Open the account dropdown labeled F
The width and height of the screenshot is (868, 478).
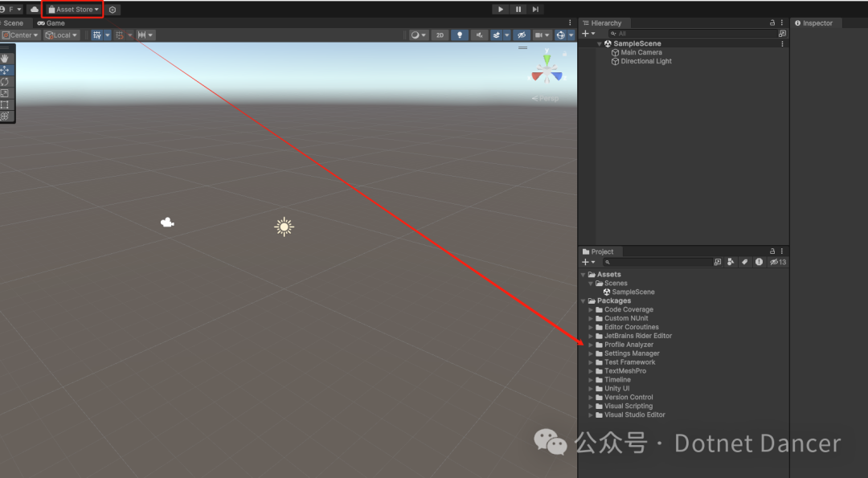[11, 10]
